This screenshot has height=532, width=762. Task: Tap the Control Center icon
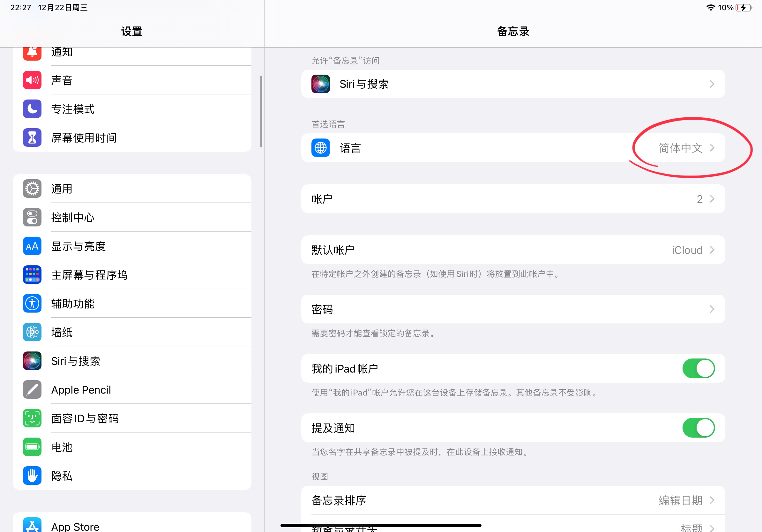32,218
